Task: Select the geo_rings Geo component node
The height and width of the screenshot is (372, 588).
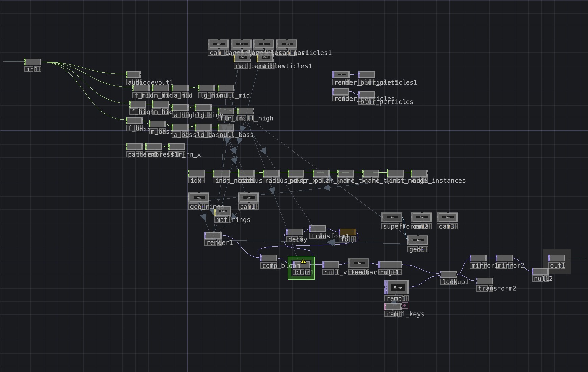Action: pos(199,197)
